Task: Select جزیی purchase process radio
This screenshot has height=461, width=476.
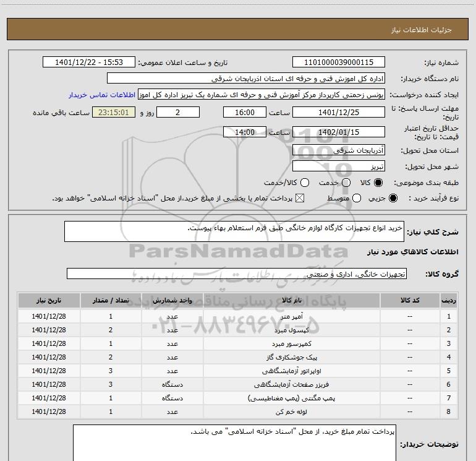Action: [393, 199]
